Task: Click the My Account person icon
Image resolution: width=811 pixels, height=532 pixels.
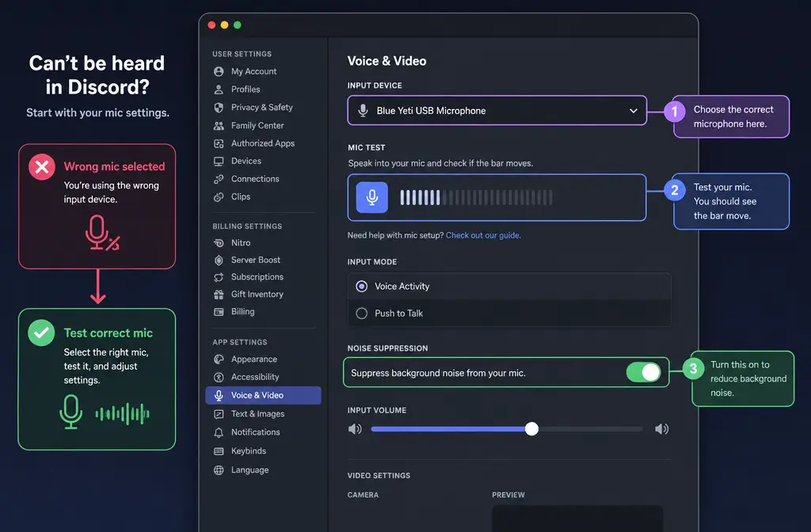Action: click(219, 71)
